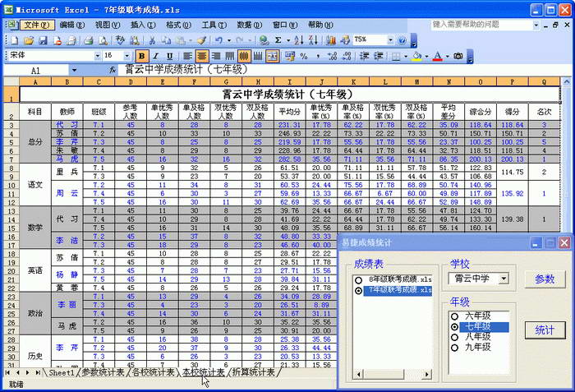Image resolution: width=575 pixels, height=392 pixels.
Task: Switch to the 各校统计表 sheet tab
Action: tap(153, 372)
